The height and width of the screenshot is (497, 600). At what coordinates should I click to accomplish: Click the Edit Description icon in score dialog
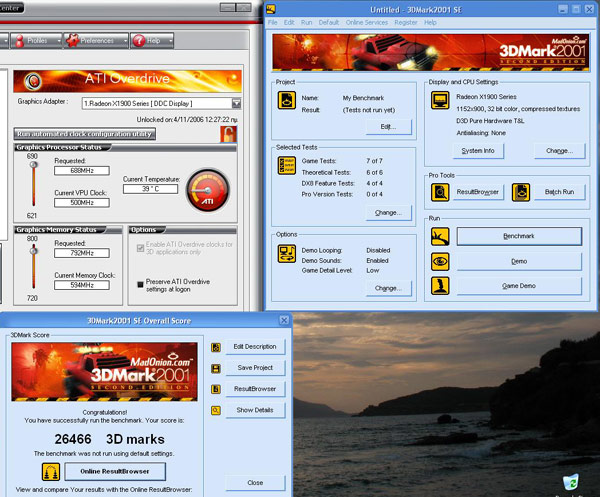tap(216, 347)
